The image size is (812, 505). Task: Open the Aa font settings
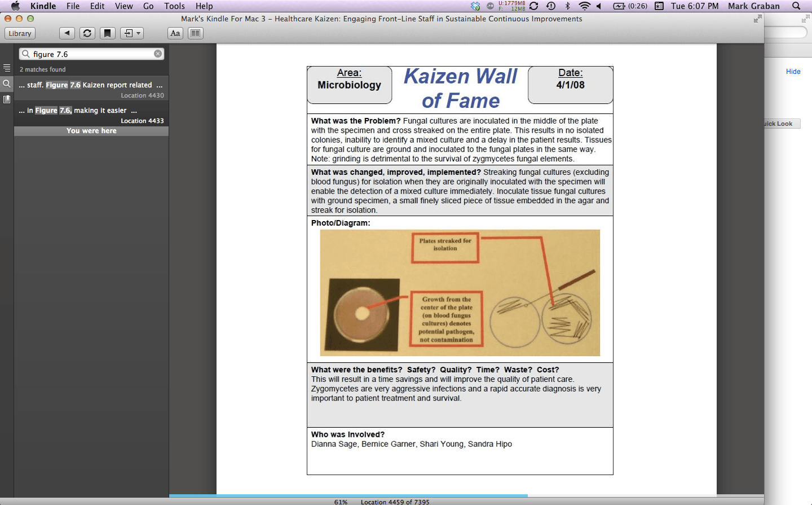tap(175, 33)
